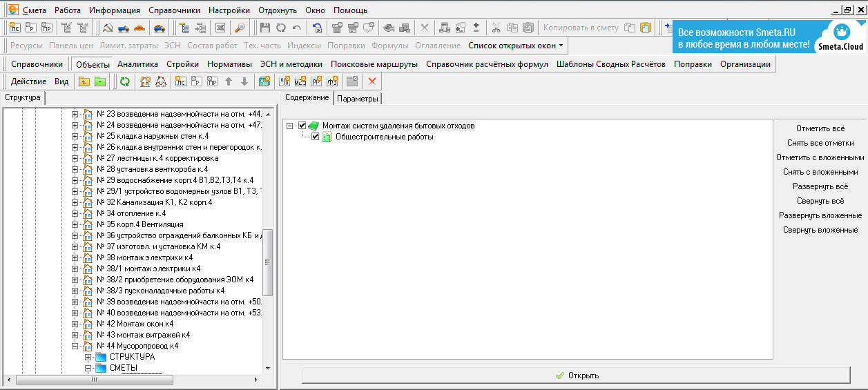
Task: Click Свернуть всё
Action: [820, 201]
